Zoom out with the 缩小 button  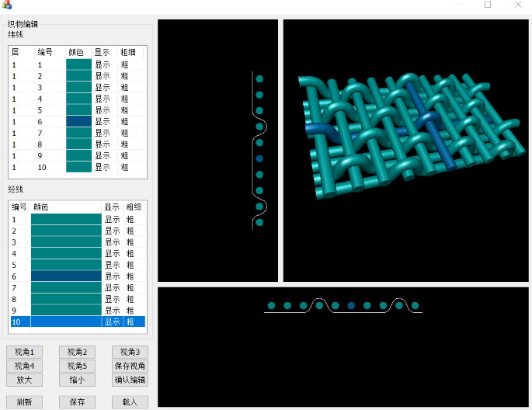coord(77,380)
